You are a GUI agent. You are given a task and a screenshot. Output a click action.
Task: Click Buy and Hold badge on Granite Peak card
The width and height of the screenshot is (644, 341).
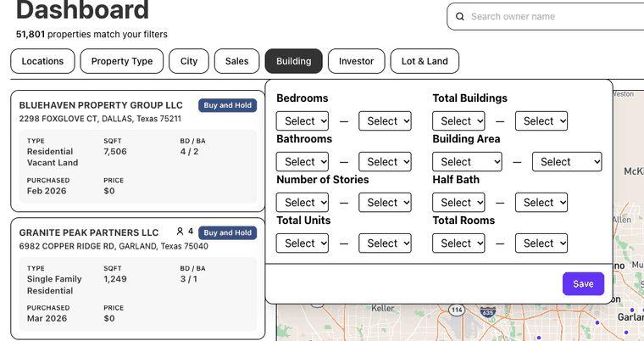pyautogui.click(x=228, y=232)
